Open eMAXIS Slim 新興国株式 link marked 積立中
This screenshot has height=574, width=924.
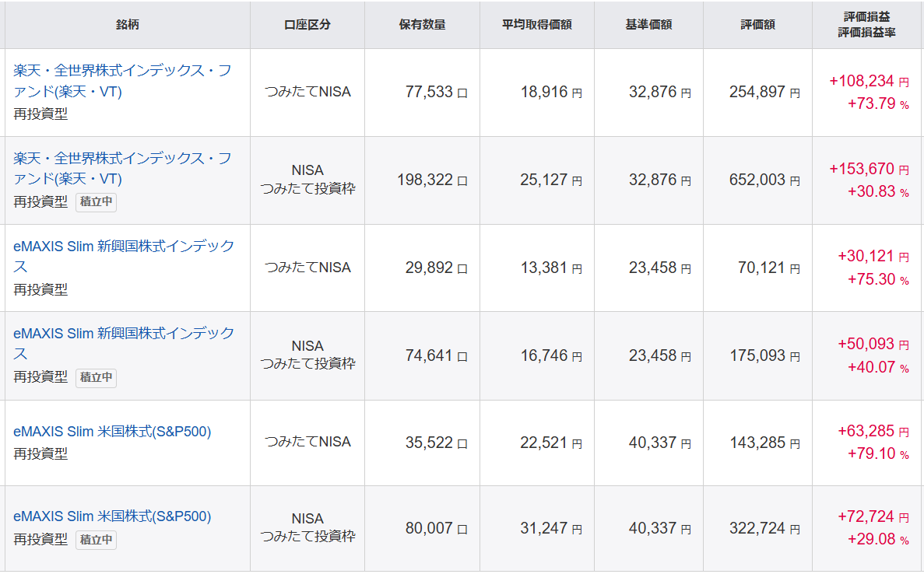pyautogui.click(x=124, y=343)
